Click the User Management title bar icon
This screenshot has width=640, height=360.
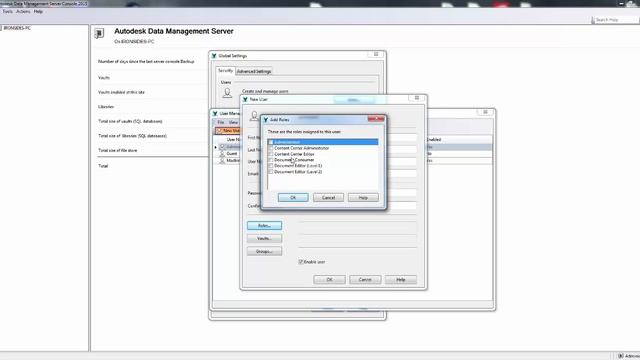[x=215, y=113]
